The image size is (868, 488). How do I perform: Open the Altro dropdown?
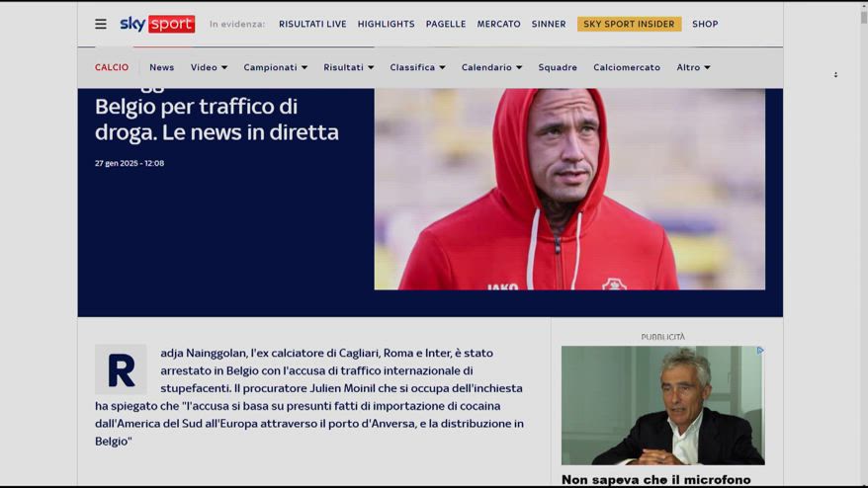693,67
